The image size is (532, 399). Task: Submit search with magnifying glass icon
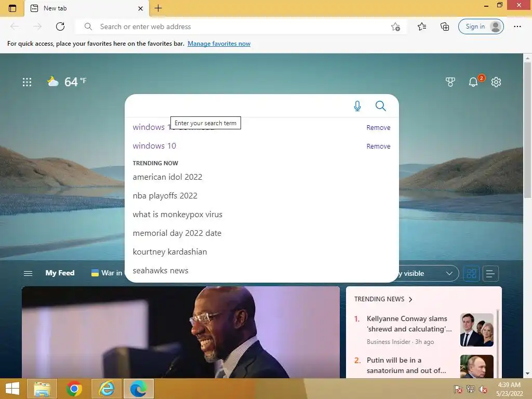381,106
